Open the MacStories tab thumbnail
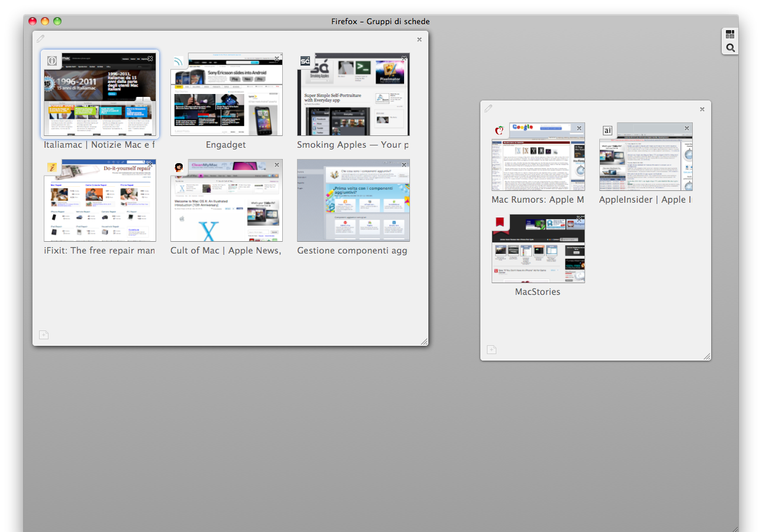Image resolution: width=762 pixels, height=532 pixels. click(x=538, y=249)
